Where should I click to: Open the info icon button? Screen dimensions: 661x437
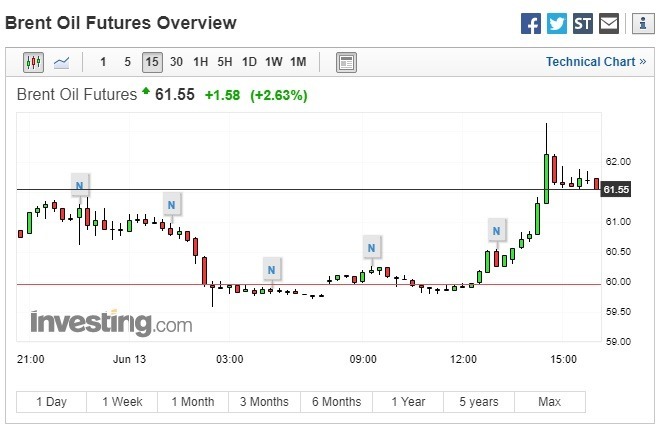(643, 24)
